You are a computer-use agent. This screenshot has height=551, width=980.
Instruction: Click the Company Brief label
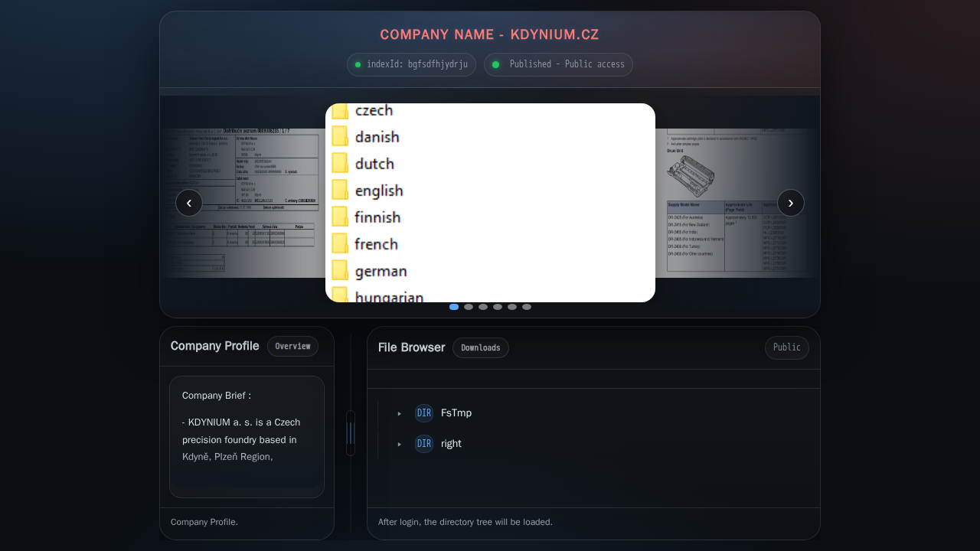pos(217,396)
